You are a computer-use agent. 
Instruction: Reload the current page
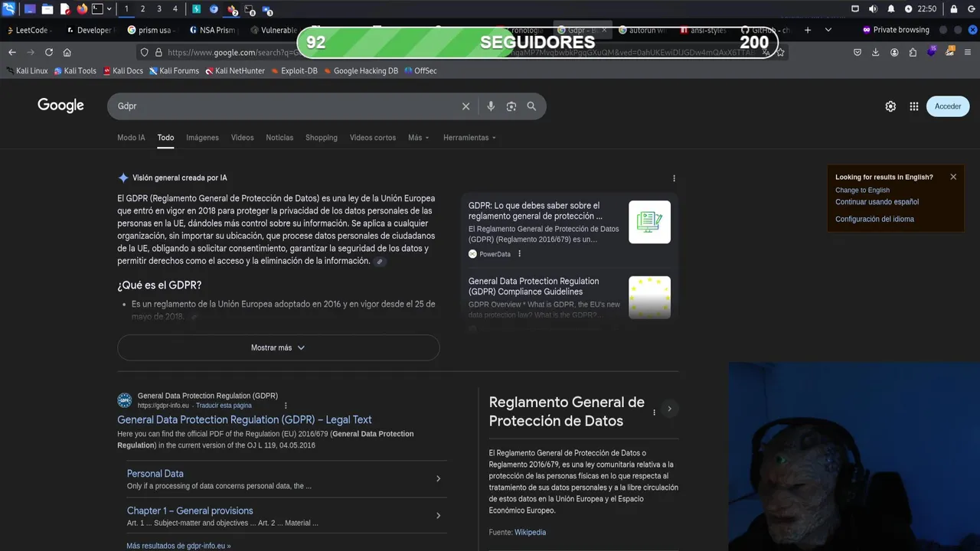point(48,52)
